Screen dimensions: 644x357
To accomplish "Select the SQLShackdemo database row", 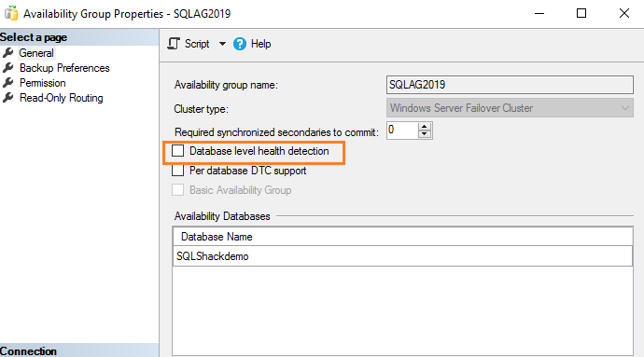I will click(x=402, y=256).
